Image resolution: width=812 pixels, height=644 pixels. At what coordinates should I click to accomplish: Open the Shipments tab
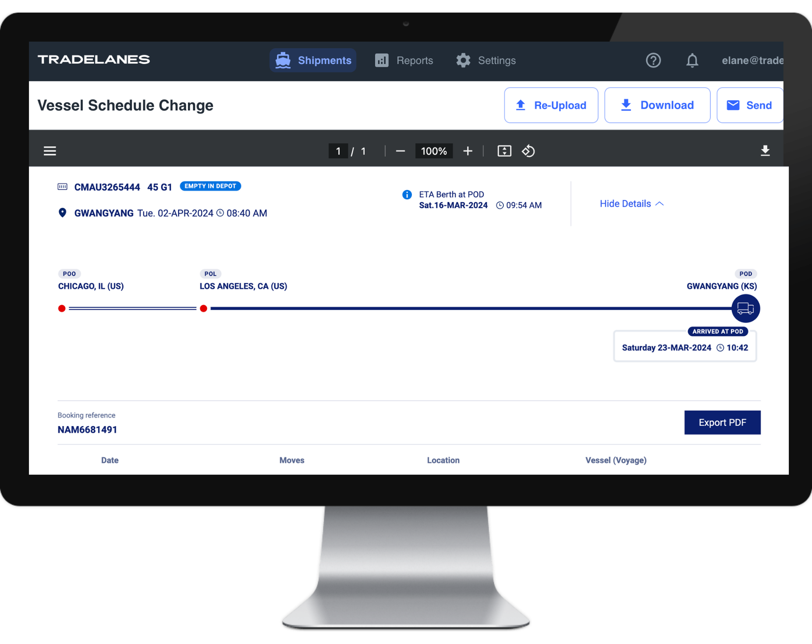point(313,60)
